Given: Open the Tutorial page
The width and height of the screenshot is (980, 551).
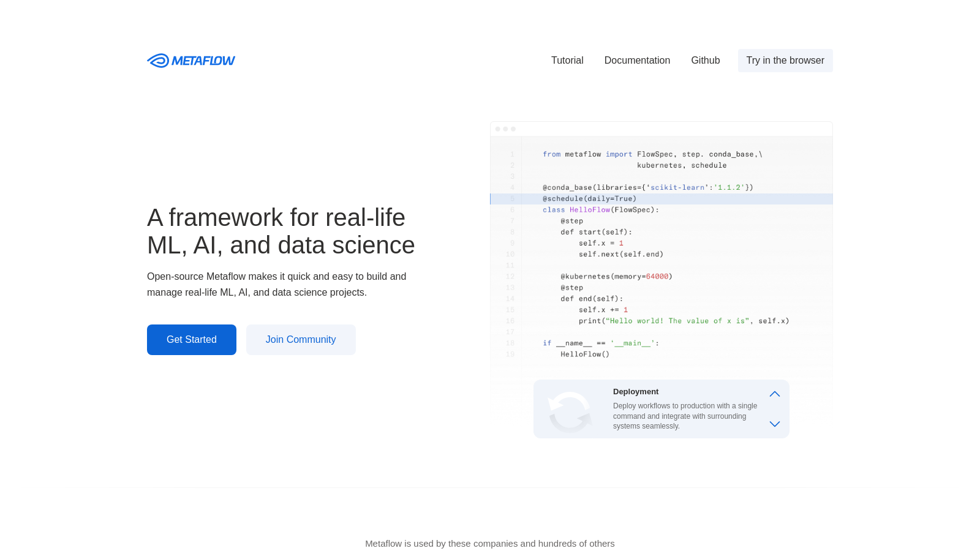Looking at the screenshot, I should coord(567,60).
